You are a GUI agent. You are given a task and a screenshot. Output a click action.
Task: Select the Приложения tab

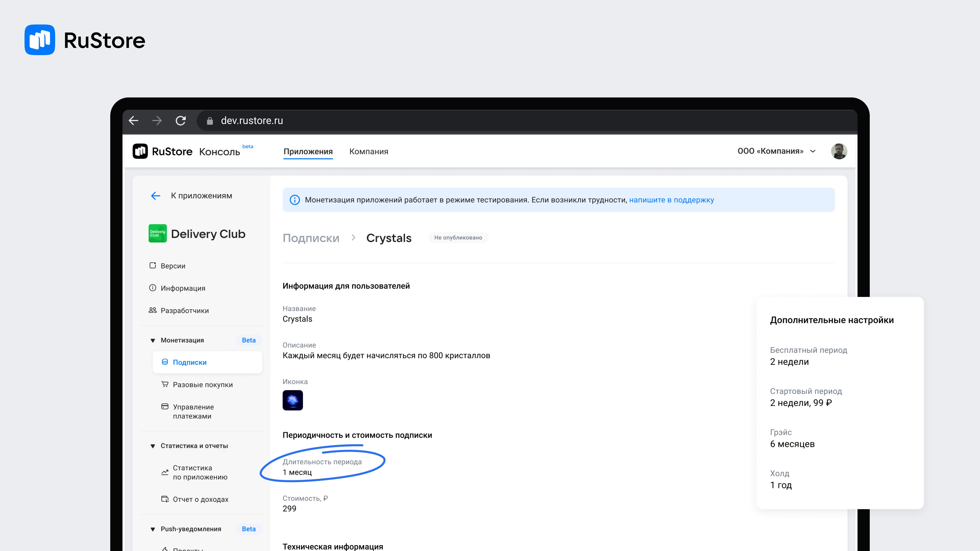[x=307, y=151]
